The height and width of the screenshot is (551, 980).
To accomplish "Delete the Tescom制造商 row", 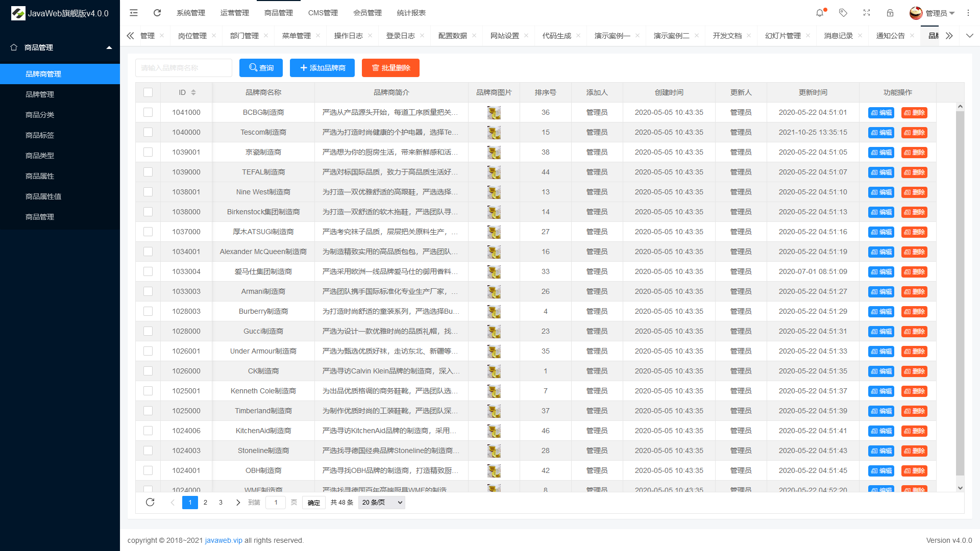I will (914, 133).
